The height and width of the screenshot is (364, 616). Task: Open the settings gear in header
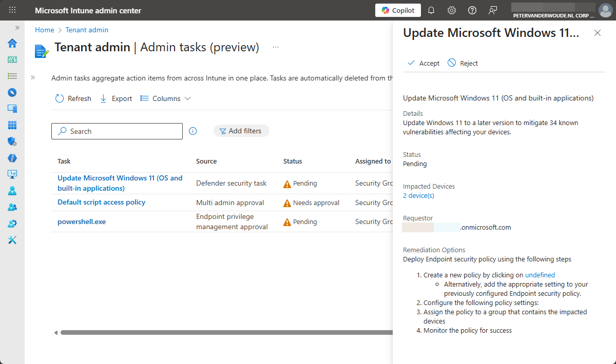click(x=452, y=10)
